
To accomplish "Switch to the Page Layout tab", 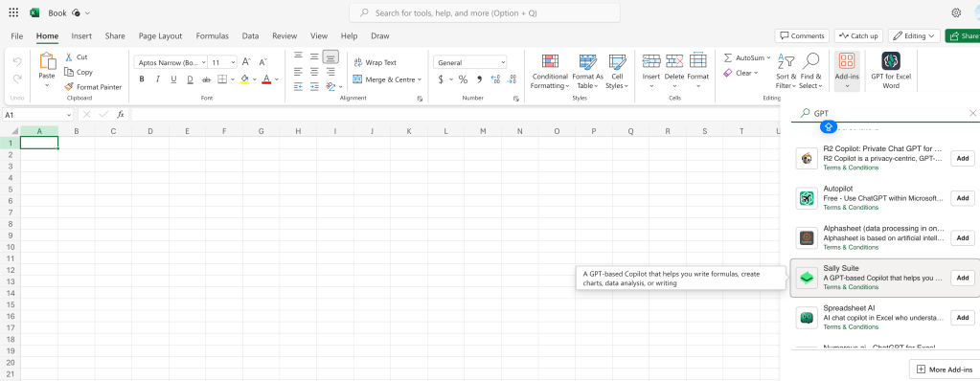I will (x=161, y=36).
